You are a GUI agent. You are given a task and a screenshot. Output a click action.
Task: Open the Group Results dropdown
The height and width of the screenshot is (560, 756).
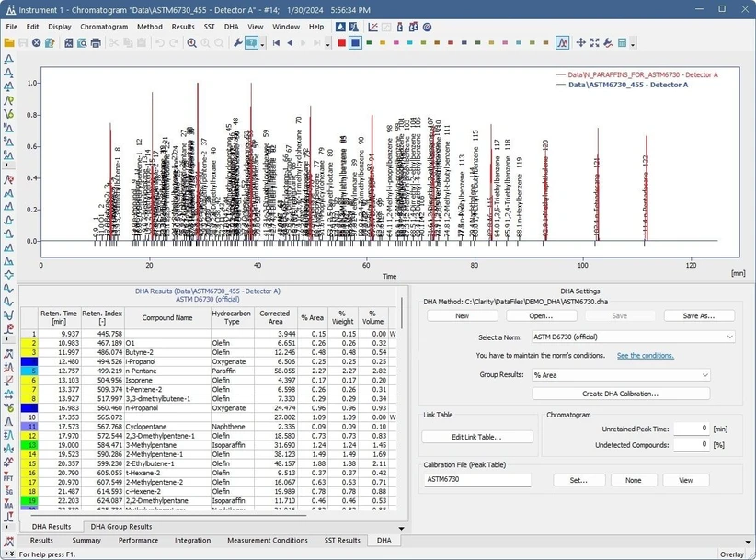pyautogui.click(x=621, y=375)
